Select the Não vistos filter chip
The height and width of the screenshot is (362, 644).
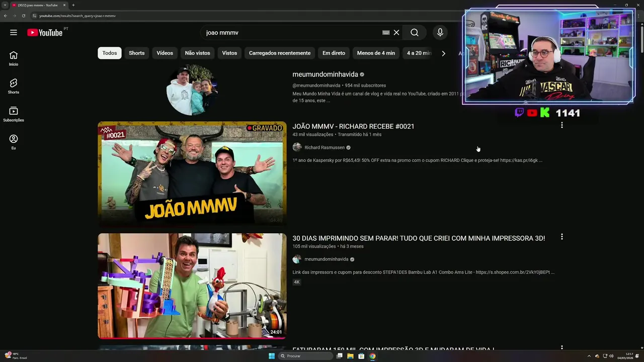coord(197,53)
